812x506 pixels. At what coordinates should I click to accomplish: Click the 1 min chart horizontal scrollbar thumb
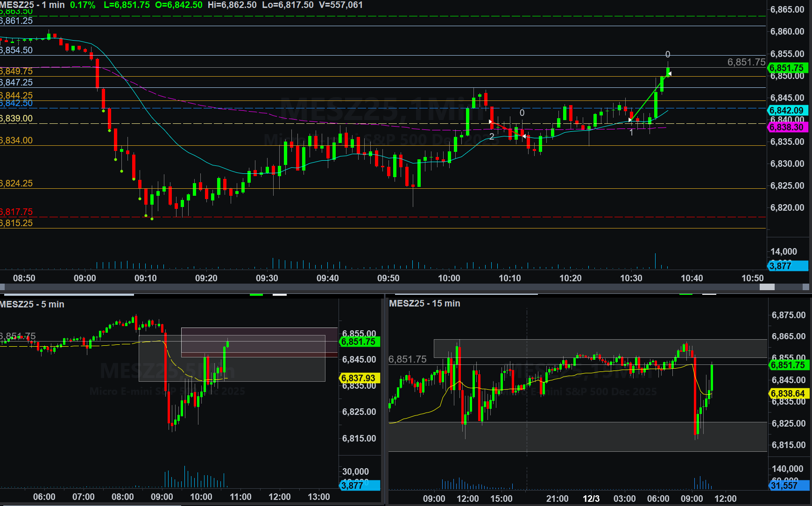[x=767, y=287]
